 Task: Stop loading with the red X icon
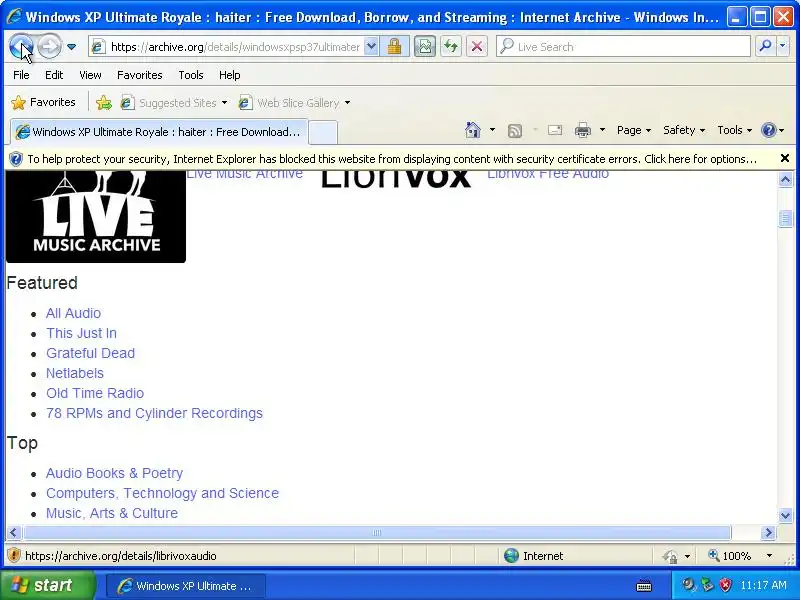tap(477, 47)
